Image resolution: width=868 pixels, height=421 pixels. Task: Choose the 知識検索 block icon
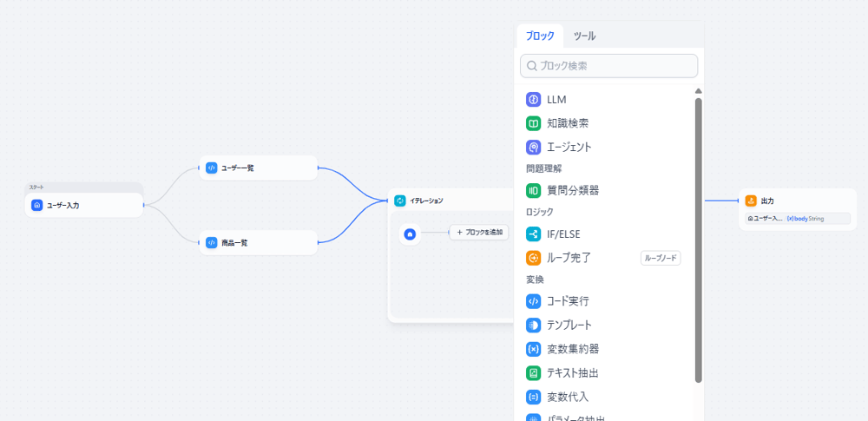tap(533, 123)
